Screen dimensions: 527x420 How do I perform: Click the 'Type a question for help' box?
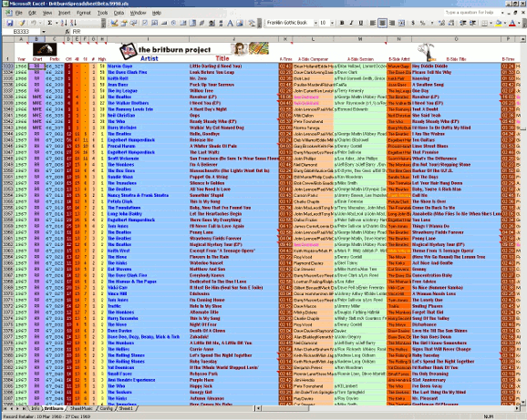pyautogui.click(x=472, y=13)
